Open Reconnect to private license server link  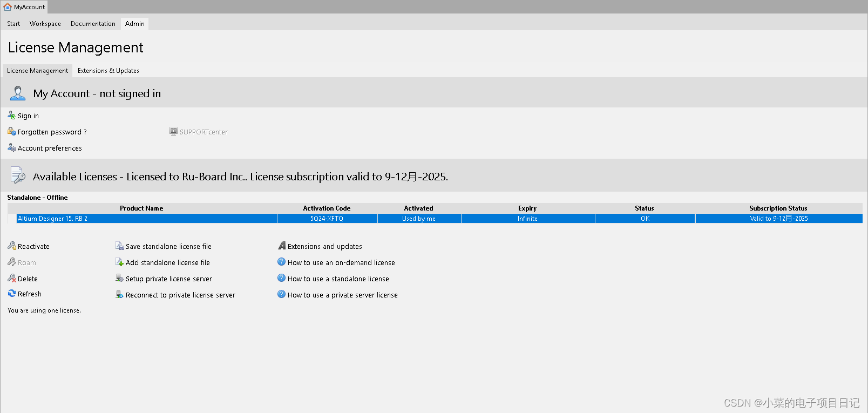pos(180,295)
